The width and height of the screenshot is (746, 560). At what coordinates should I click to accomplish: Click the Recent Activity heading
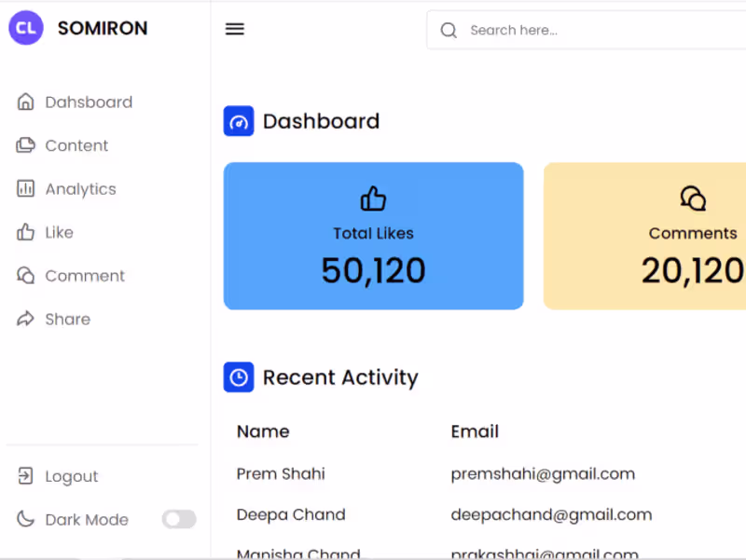340,377
